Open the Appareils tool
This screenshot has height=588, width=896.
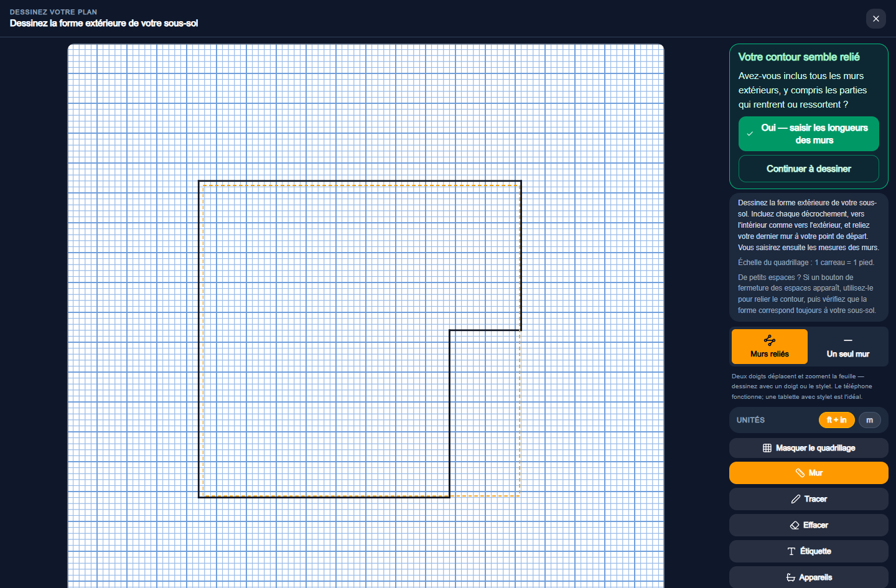808,577
